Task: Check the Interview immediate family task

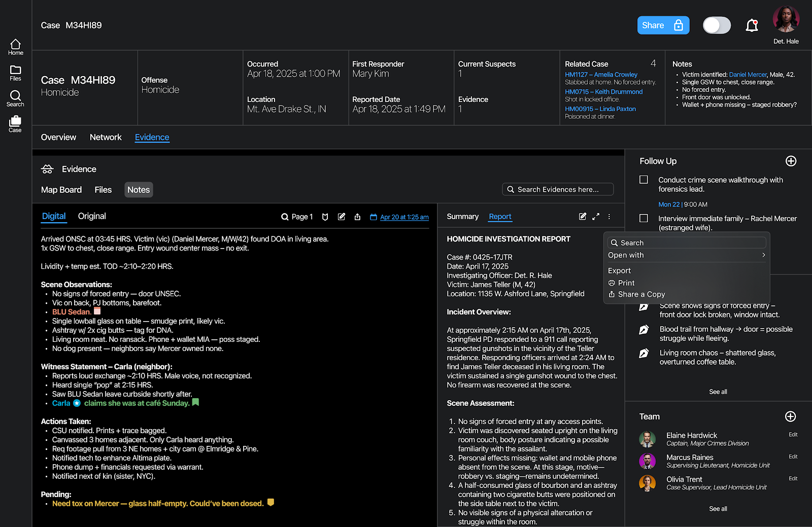Action: pyautogui.click(x=644, y=218)
